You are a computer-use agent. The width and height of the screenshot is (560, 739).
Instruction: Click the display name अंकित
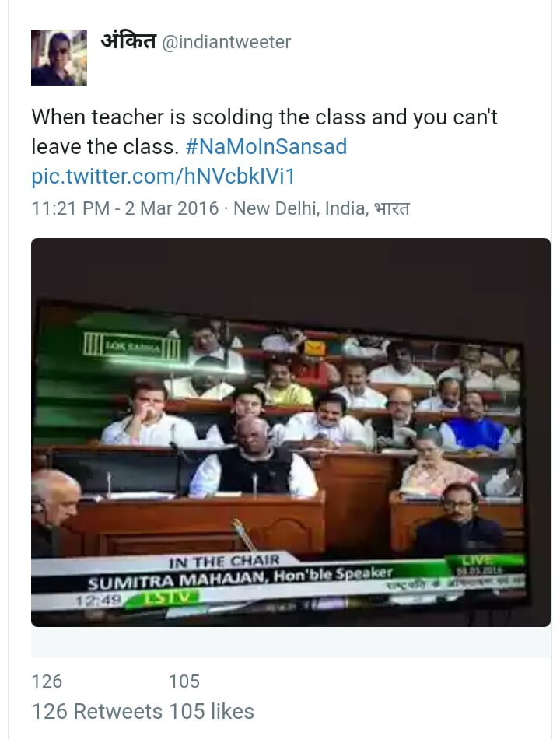(x=128, y=41)
